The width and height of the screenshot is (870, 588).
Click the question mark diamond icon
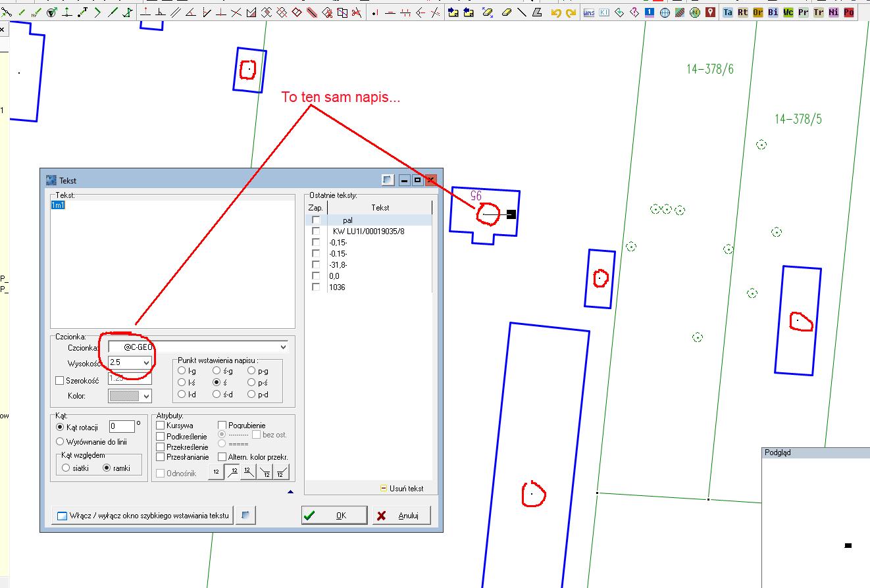click(x=634, y=12)
